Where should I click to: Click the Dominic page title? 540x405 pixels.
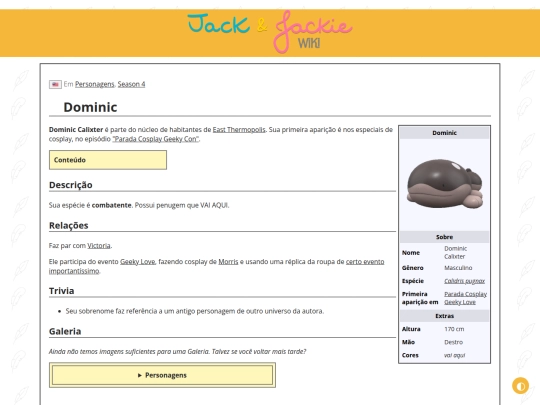[90, 107]
